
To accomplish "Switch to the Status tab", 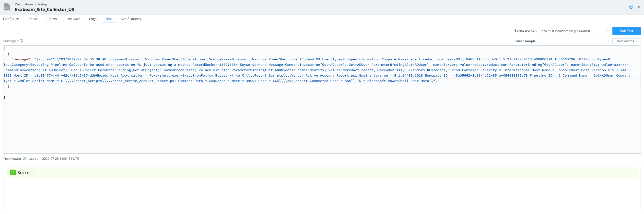I will pyautogui.click(x=33, y=19).
